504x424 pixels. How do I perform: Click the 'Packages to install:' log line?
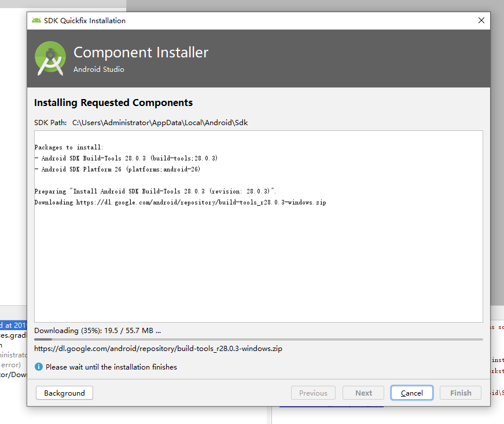(x=69, y=147)
